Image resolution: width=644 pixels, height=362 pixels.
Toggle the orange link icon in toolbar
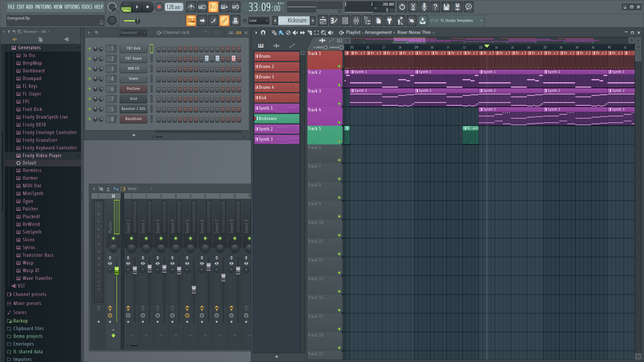tap(224, 20)
